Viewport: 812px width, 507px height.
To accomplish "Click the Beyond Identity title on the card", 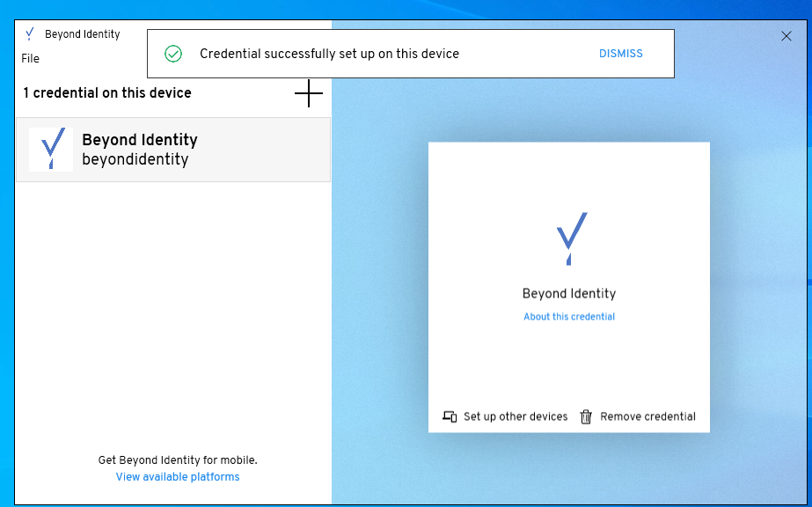I will 569,293.
